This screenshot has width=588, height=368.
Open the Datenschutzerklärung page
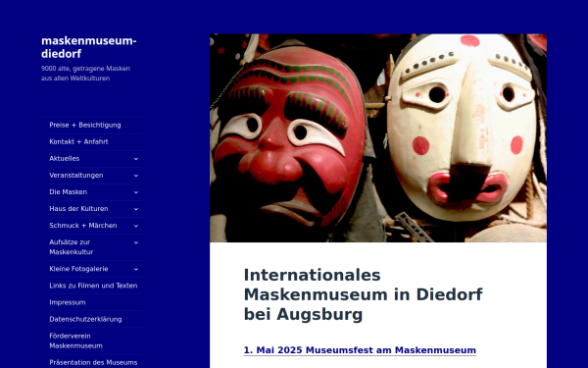85,319
